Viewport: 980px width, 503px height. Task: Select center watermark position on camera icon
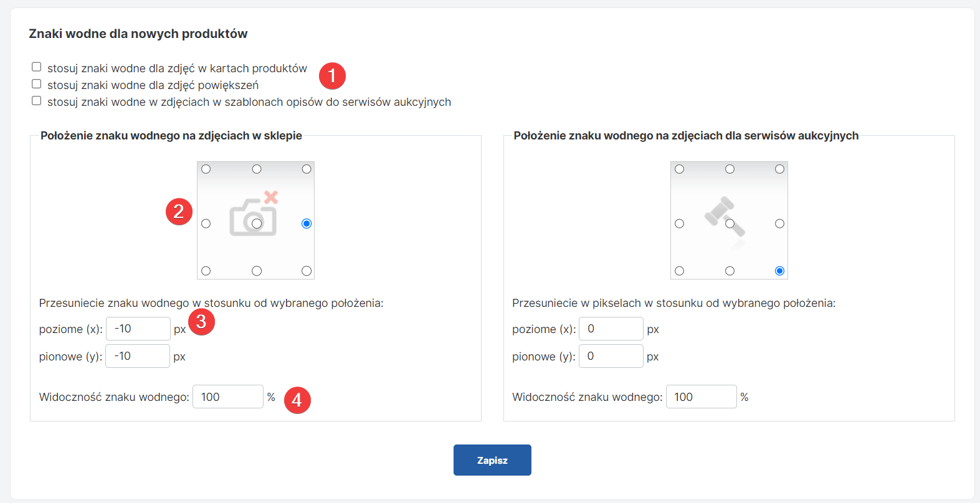click(x=257, y=223)
